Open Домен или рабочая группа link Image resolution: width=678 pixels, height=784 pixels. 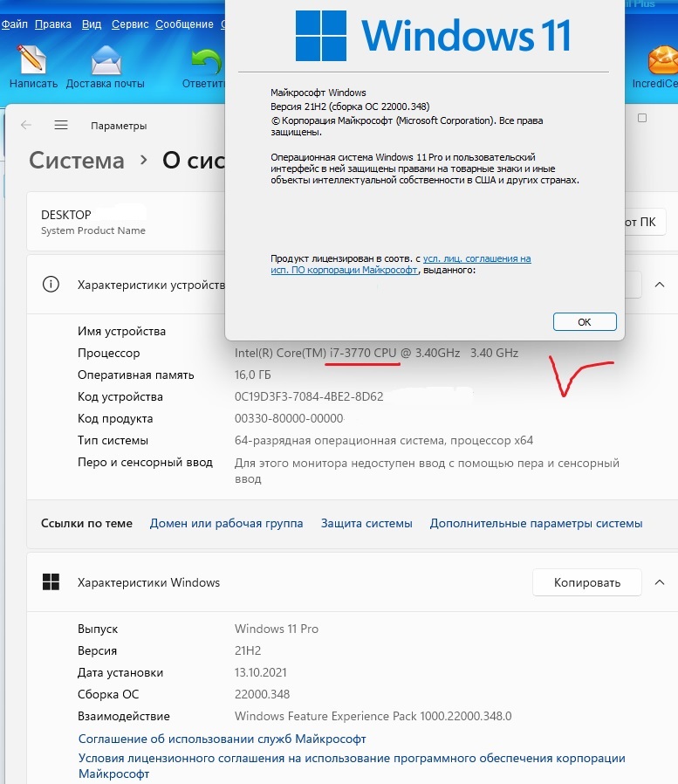pyautogui.click(x=226, y=524)
